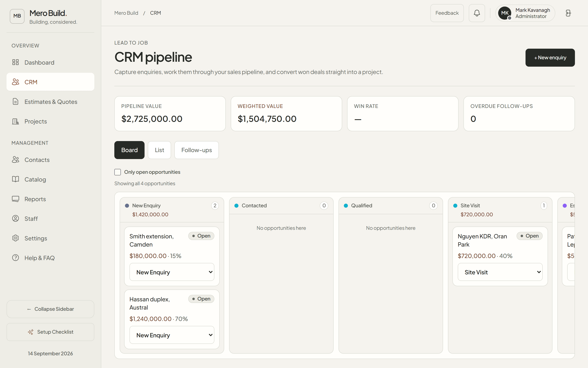Switch to the List view tab
The image size is (588, 368).
pyautogui.click(x=159, y=150)
